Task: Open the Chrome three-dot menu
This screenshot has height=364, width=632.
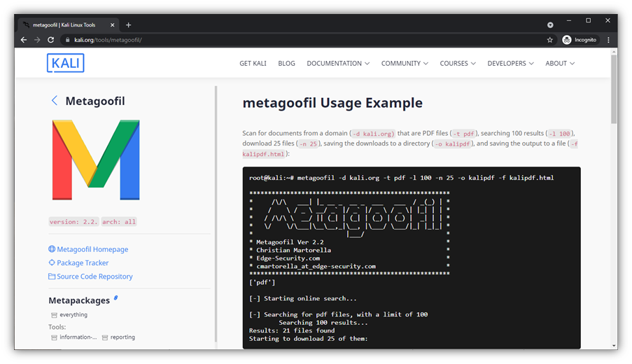Action: coord(609,40)
